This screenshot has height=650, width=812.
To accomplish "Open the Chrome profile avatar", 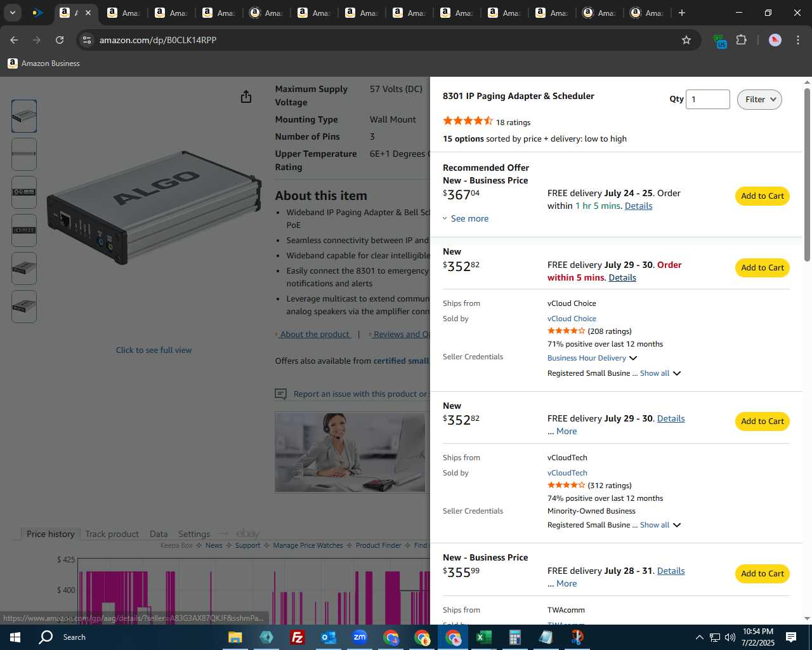I will [x=775, y=40].
